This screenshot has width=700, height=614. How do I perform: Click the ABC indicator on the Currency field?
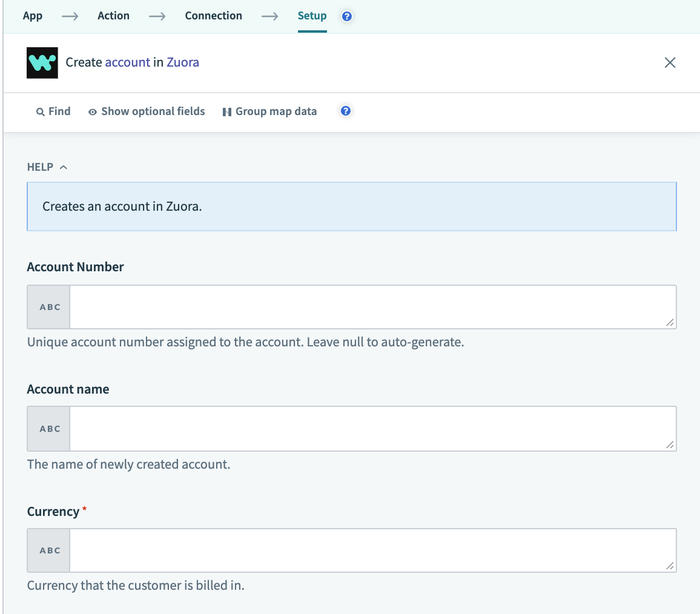point(48,550)
